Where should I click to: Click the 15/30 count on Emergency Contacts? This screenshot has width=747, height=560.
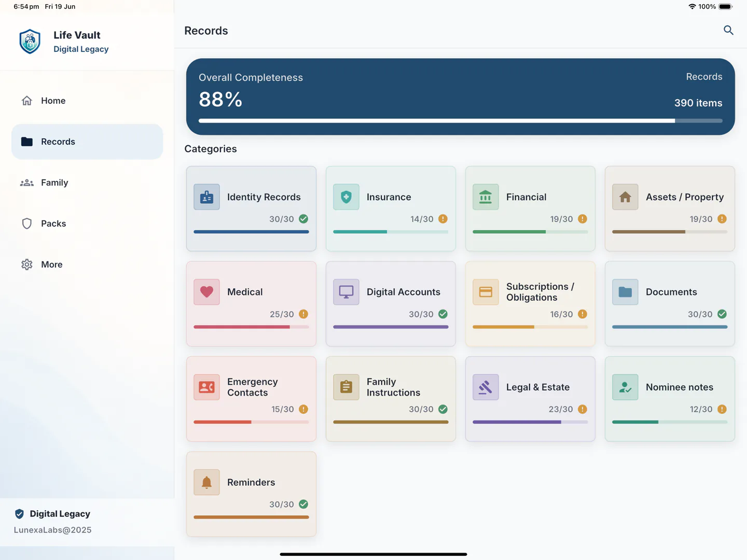point(283,409)
